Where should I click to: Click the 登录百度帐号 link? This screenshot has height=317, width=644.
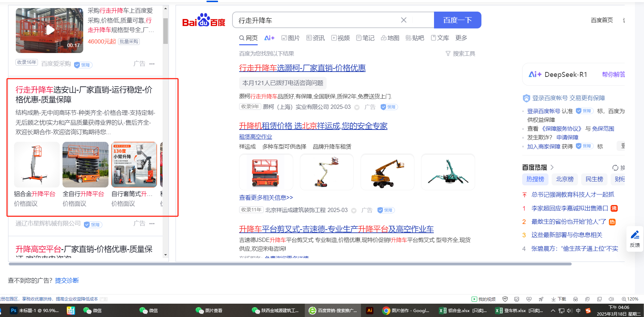[544, 111]
